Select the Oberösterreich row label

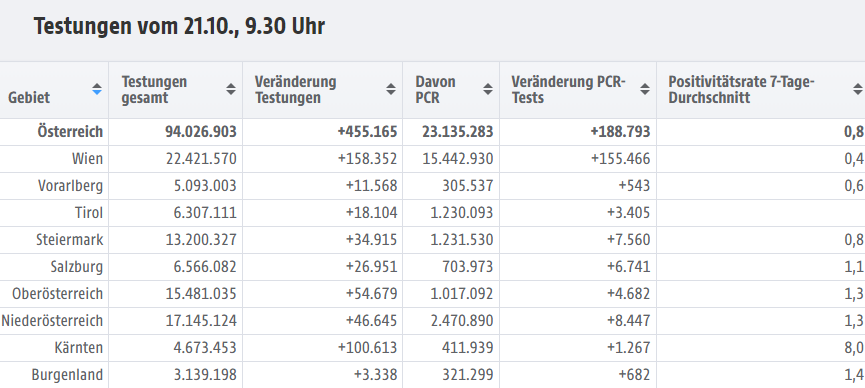pyautogui.click(x=57, y=294)
